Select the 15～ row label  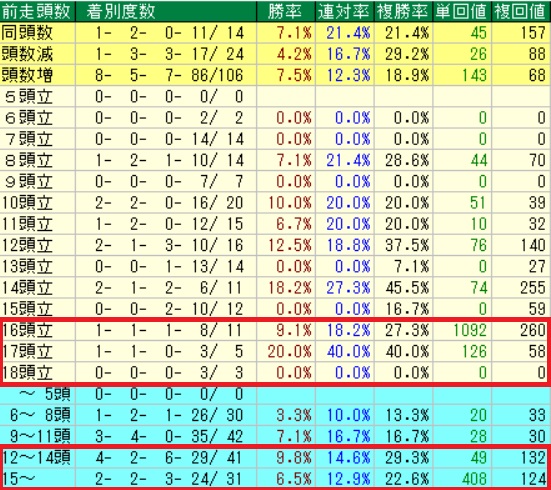(x=19, y=479)
